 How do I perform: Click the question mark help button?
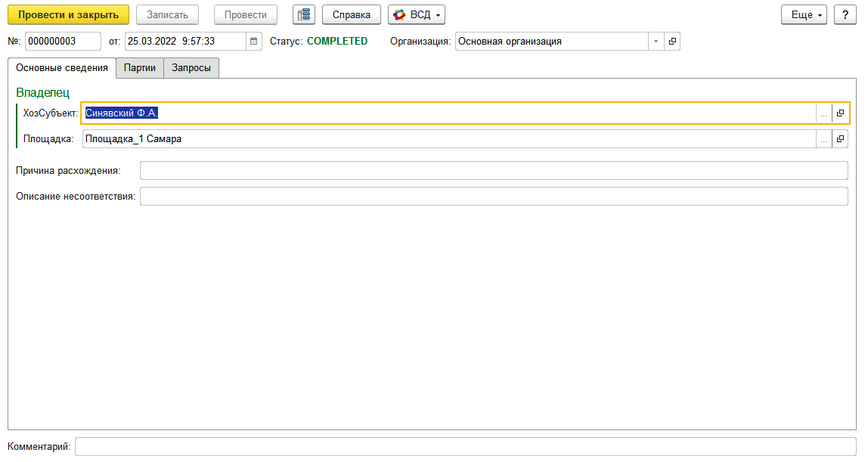coord(845,15)
